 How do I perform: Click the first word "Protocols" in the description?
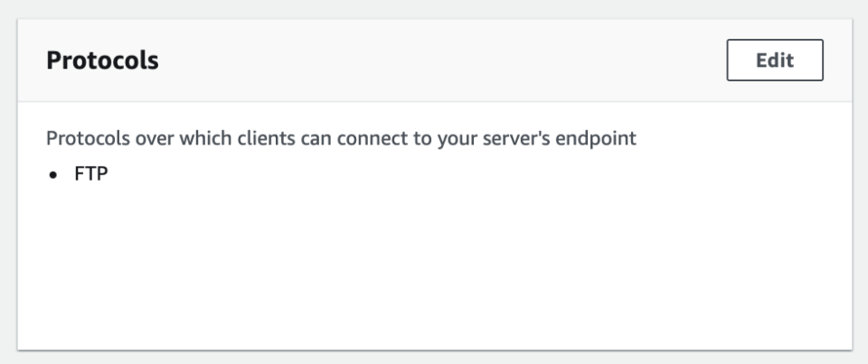pyautogui.click(x=86, y=143)
